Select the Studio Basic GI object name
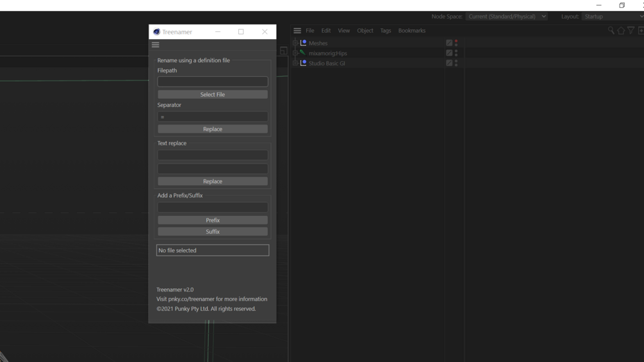644x362 pixels. coord(327,63)
